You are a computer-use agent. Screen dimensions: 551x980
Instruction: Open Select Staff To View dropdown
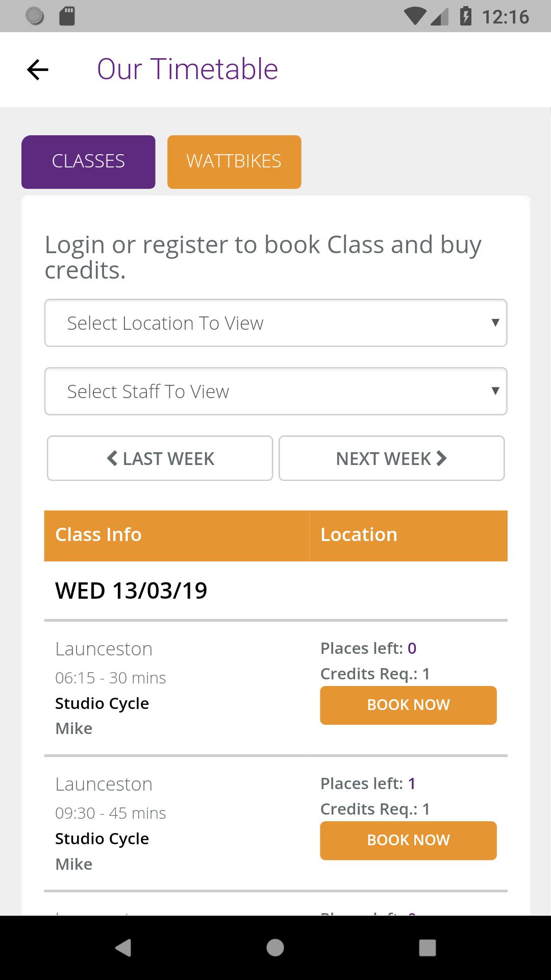pos(275,391)
